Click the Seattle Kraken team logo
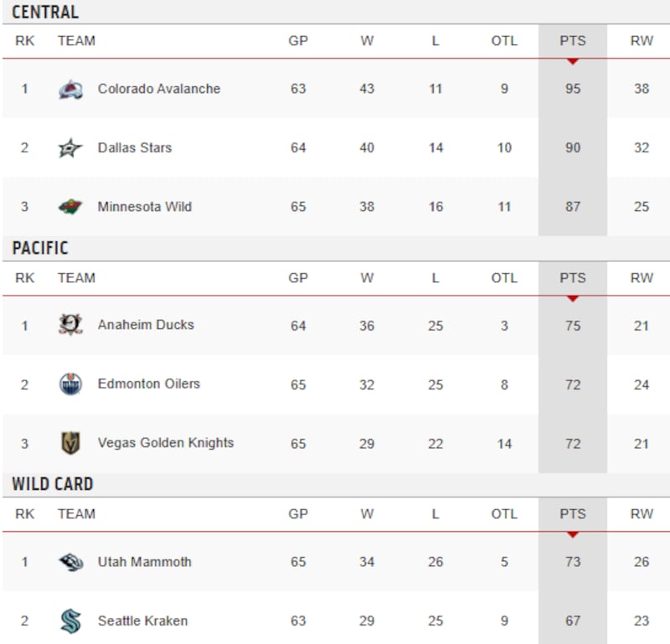670x644 pixels. pos(71,621)
